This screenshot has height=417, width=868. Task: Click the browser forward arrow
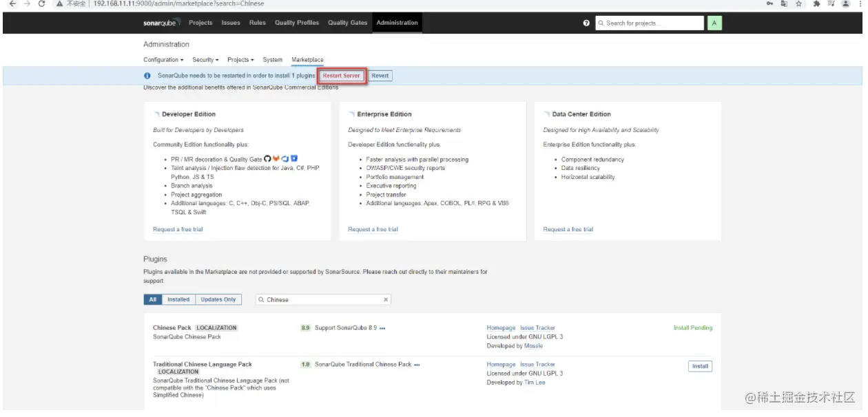tap(26, 3)
